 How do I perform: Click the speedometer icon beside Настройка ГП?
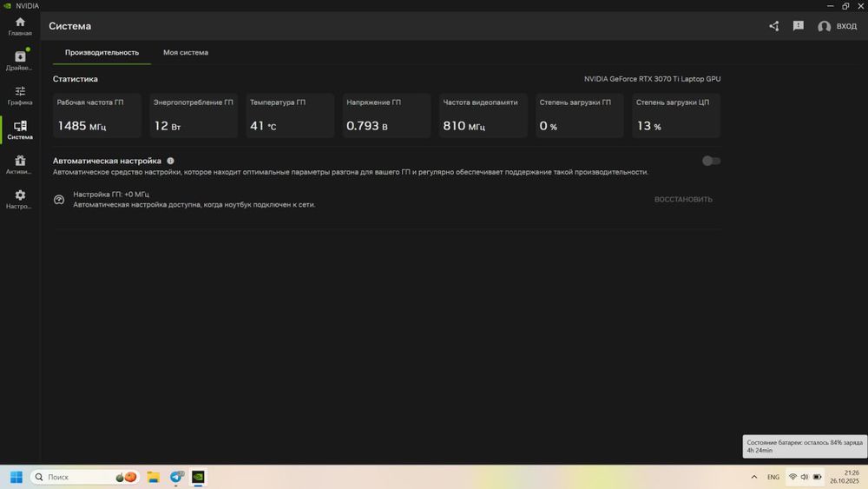pos(59,200)
